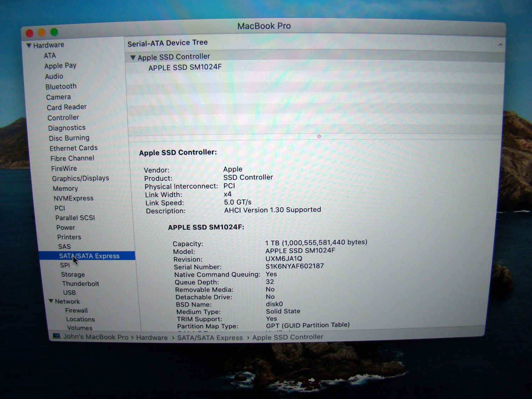Open NVMExpress in the sidebar
Screen dimensions: 532x399
[73, 198]
